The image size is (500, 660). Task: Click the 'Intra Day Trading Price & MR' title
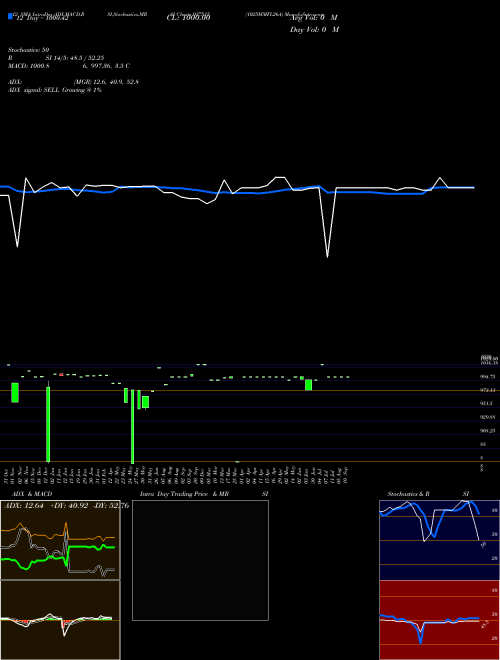point(185,494)
